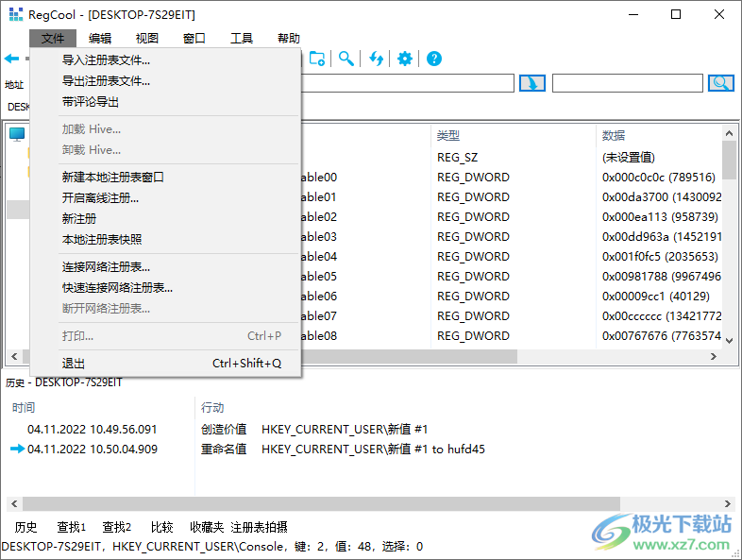Choose 导出注册表文件... menu entry
Image resolution: width=742 pixels, height=560 pixels.
click(165, 81)
